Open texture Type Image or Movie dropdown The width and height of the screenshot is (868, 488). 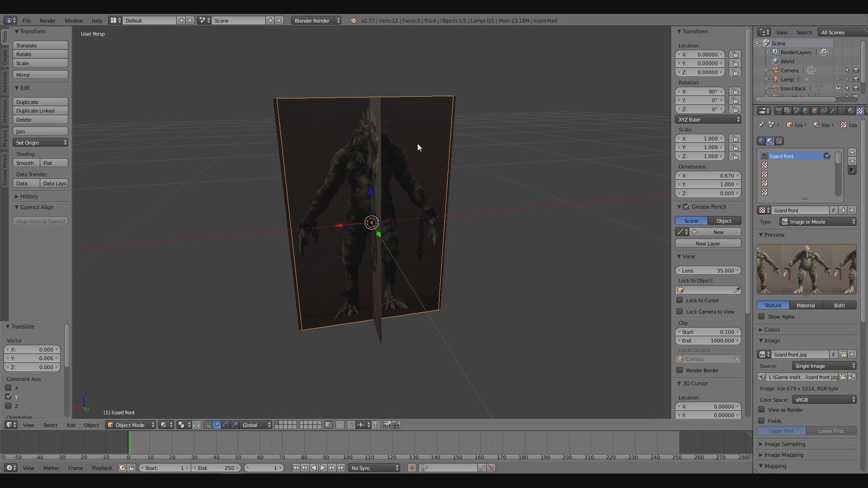(x=818, y=222)
